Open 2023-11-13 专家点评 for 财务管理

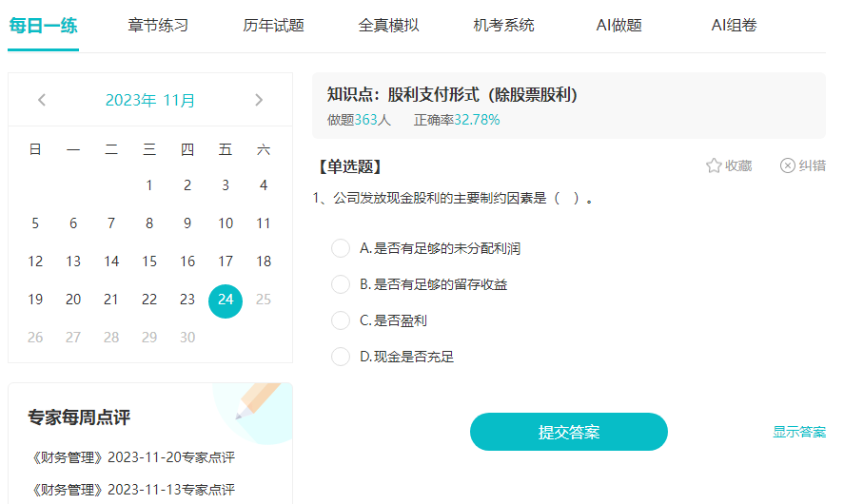coord(133,490)
